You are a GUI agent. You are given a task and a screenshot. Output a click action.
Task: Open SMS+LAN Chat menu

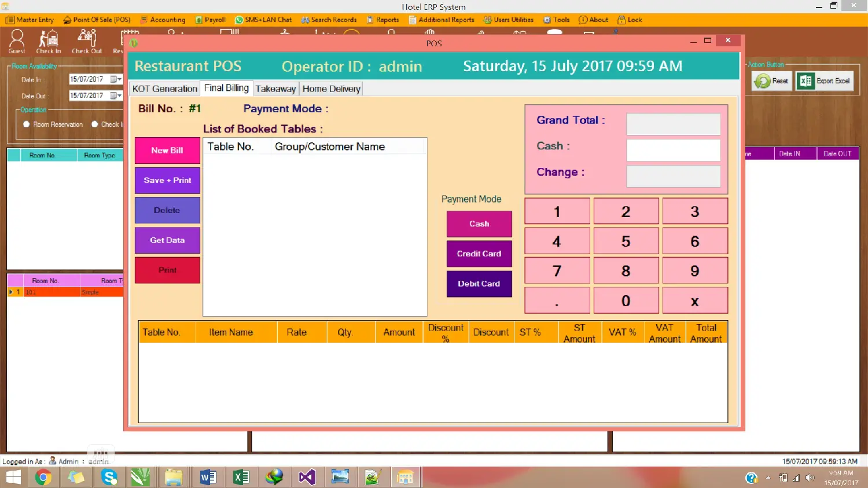pyautogui.click(x=263, y=20)
